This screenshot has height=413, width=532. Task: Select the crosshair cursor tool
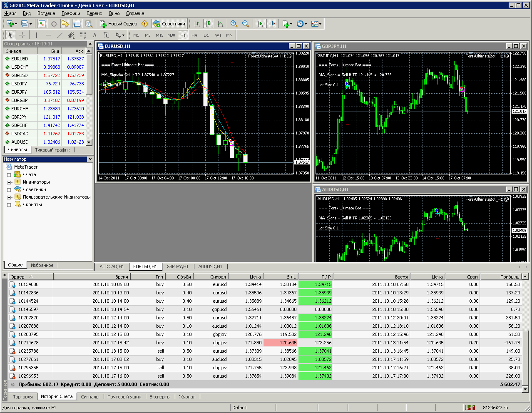pyautogui.click(x=22, y=35)
